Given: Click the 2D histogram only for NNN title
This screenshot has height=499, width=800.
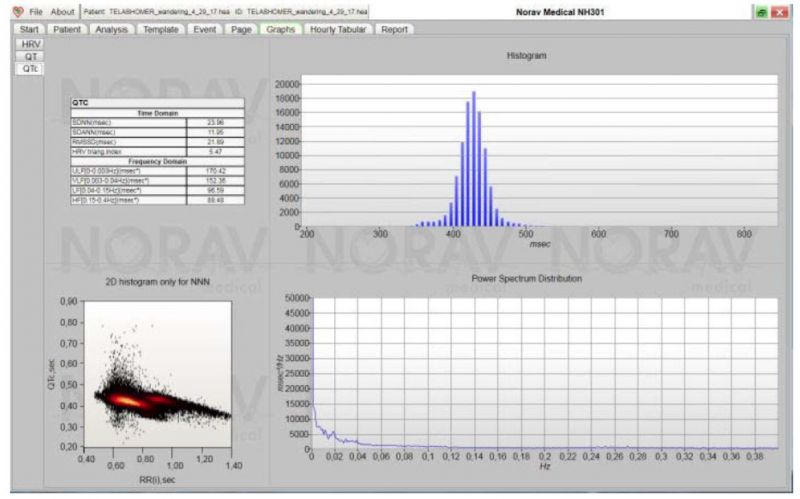Looking at the screenshot, I should coord(157,282).
